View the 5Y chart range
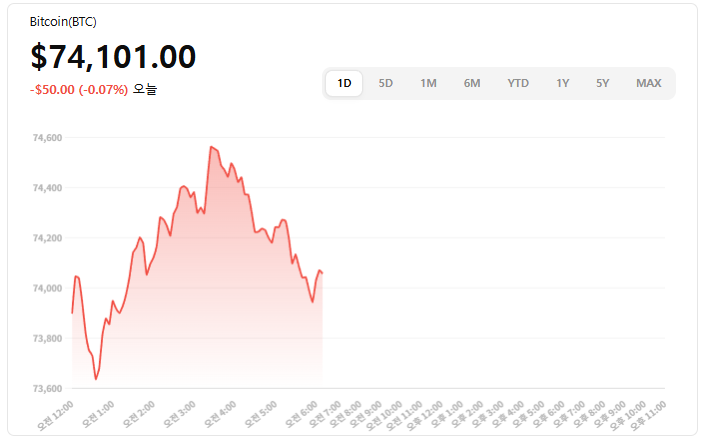This screenshot has height=440, width=706. coord(602,83)
